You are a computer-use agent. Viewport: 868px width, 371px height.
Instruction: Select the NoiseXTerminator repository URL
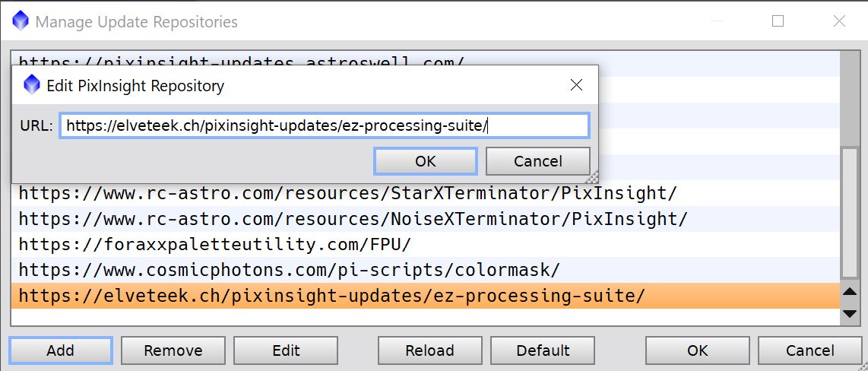(x=353, y=219)
